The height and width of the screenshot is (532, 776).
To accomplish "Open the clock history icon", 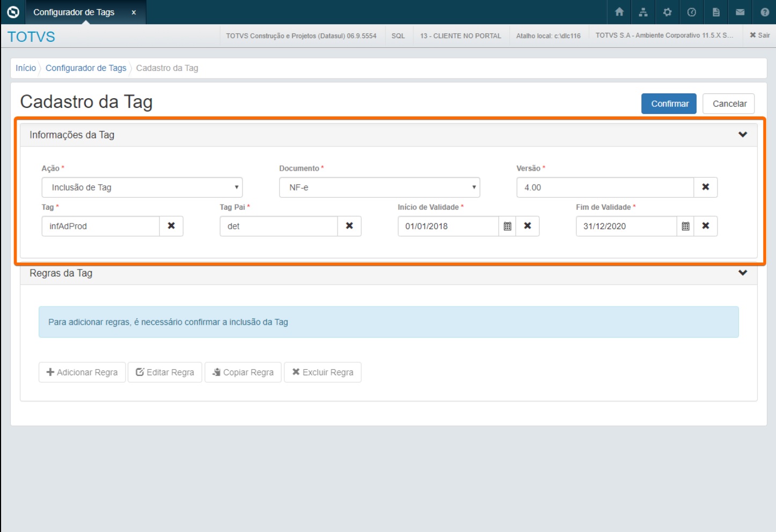I will (x=692, y=12).
